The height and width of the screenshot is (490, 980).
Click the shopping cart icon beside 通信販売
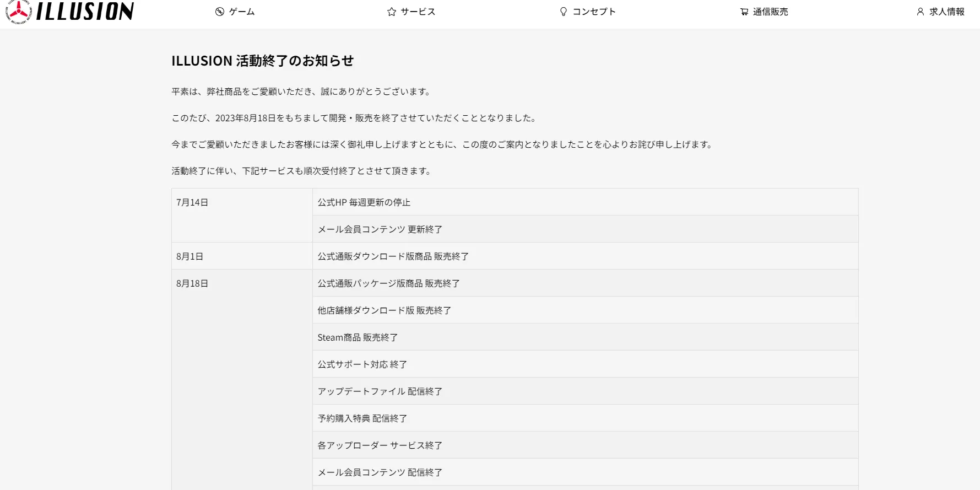[744, 12]
